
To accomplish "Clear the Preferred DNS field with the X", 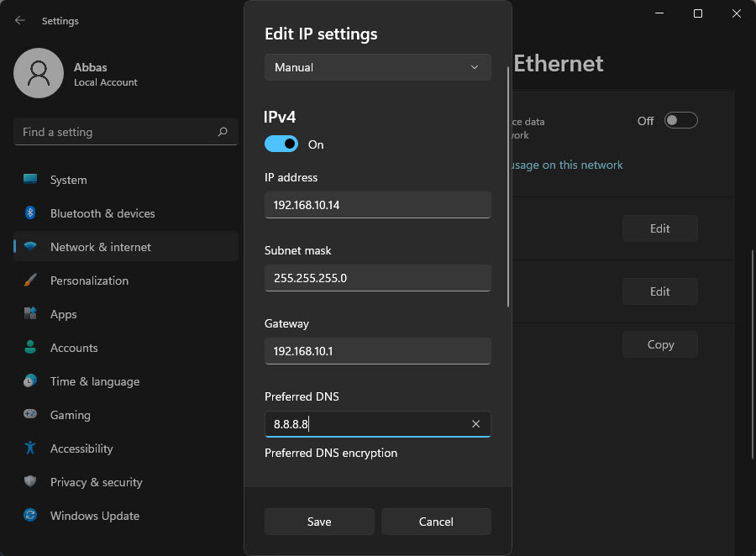I will [475, 424].
